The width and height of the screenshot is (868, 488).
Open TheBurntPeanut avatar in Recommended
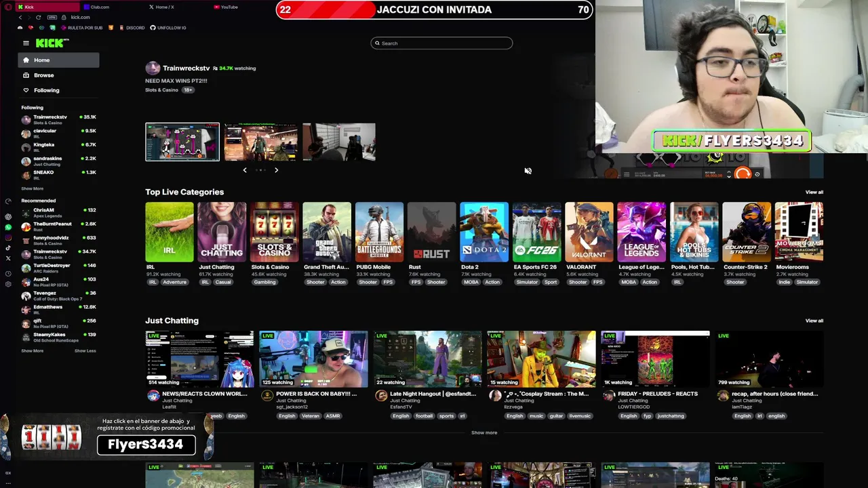pyautogui.click(x=26, y=226)
